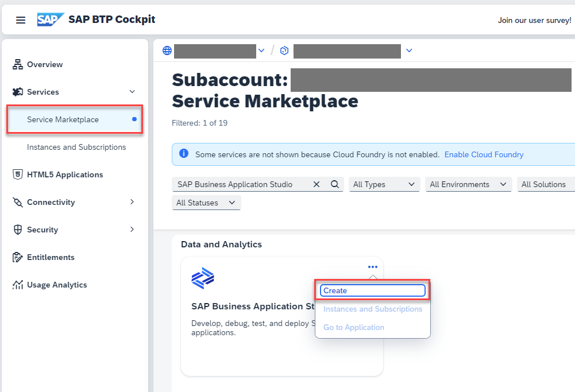
Task: Open the All Statuses filter dropdown
Action: pyautogui.click(x=206, y=203)
